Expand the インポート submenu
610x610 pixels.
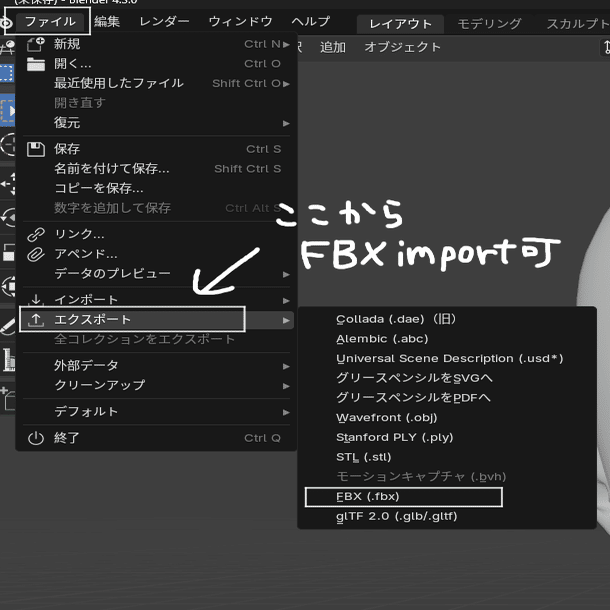156,300
